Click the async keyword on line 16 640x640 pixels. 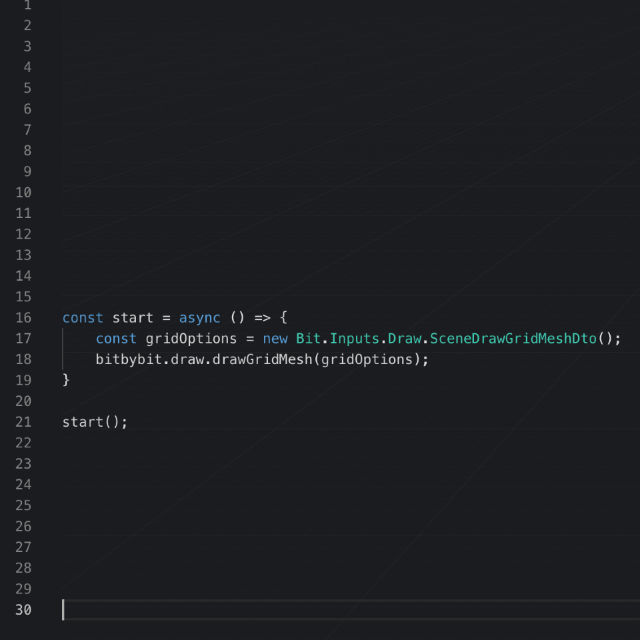pyautogui.click(x=199, y=317)
